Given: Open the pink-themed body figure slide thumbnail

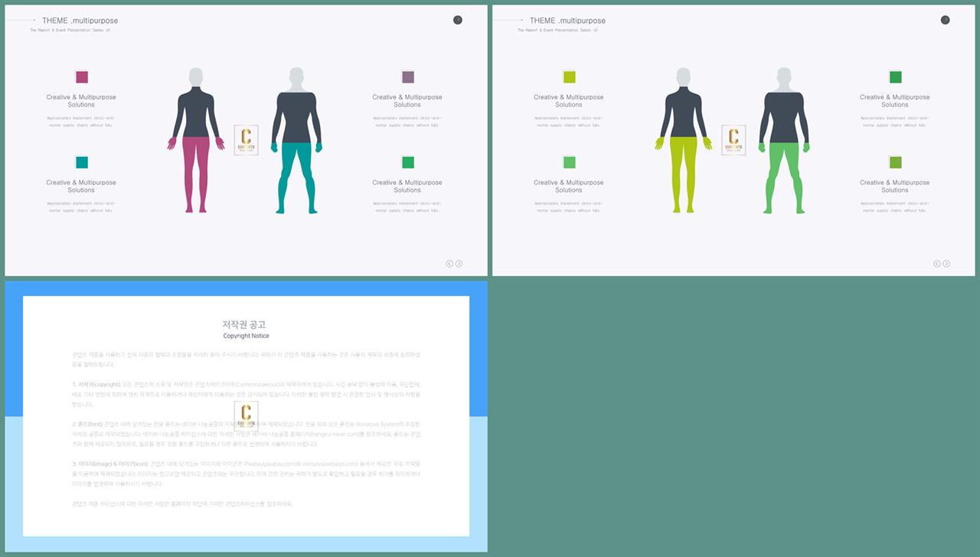Looking at the screenshot, I should [x=246, y=140].
